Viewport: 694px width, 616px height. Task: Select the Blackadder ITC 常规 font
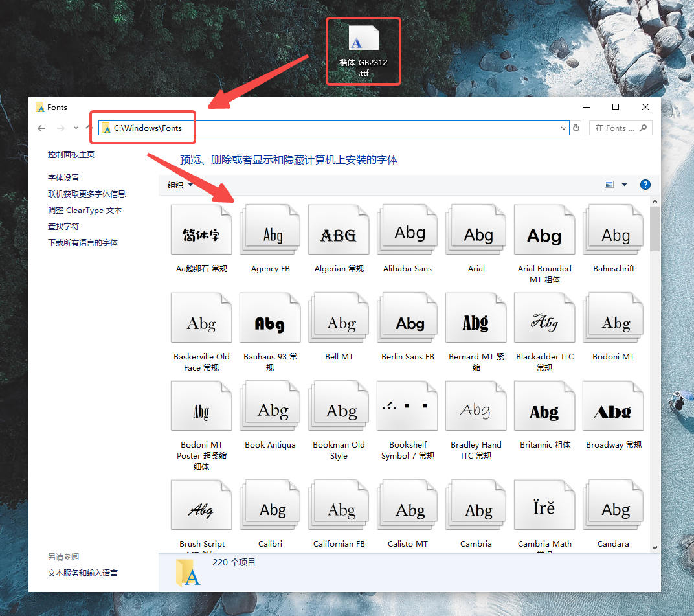pos(545,332)
